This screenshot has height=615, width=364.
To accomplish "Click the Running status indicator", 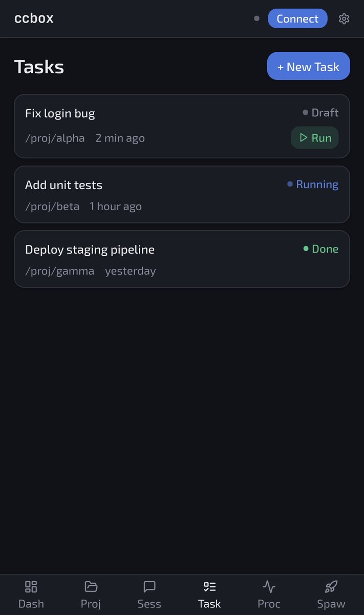I will coord(313,184).
